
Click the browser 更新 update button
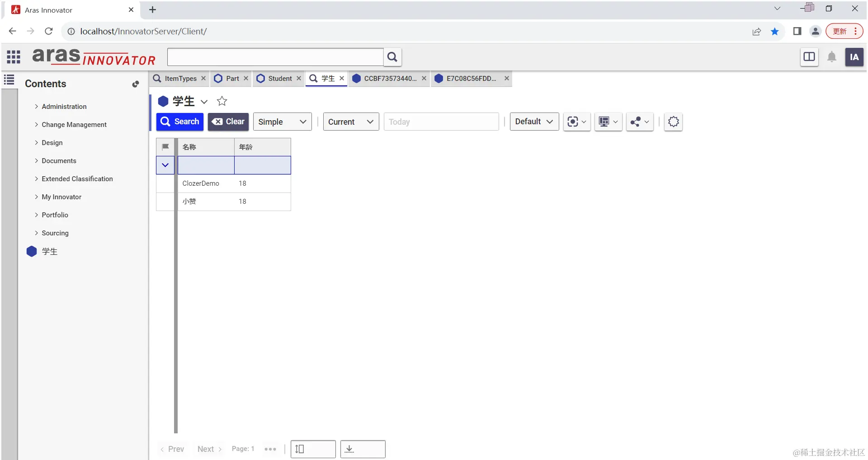tap(844, 31)
